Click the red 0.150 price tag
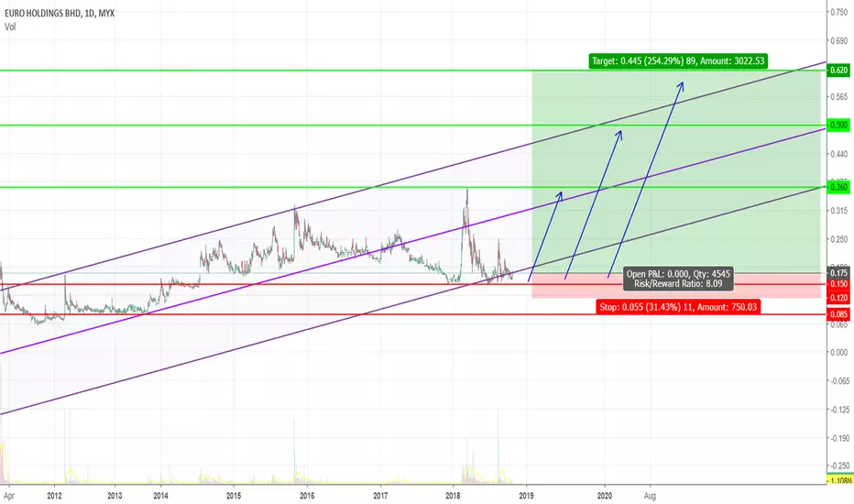This screenshot has height=504, width=854. click(x=838, y=284)
